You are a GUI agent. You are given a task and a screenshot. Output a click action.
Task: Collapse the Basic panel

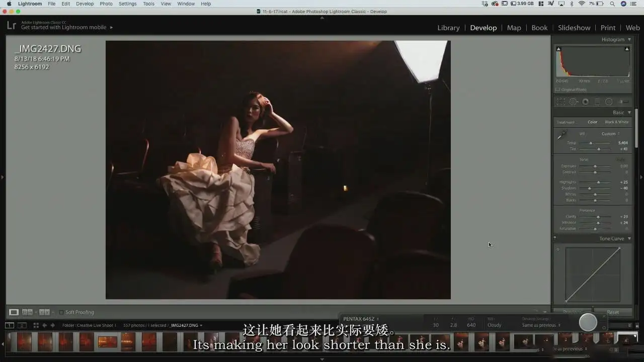[629, 113]
